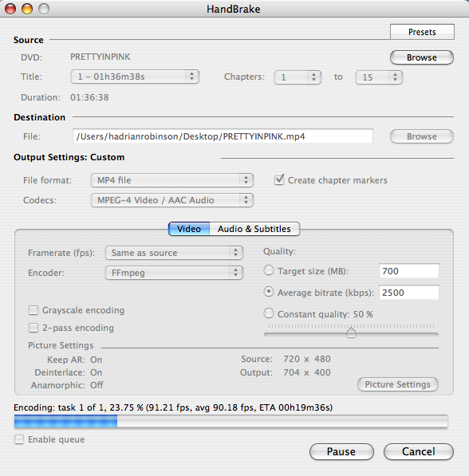Click the yellow minimize window button

[27, 9]
